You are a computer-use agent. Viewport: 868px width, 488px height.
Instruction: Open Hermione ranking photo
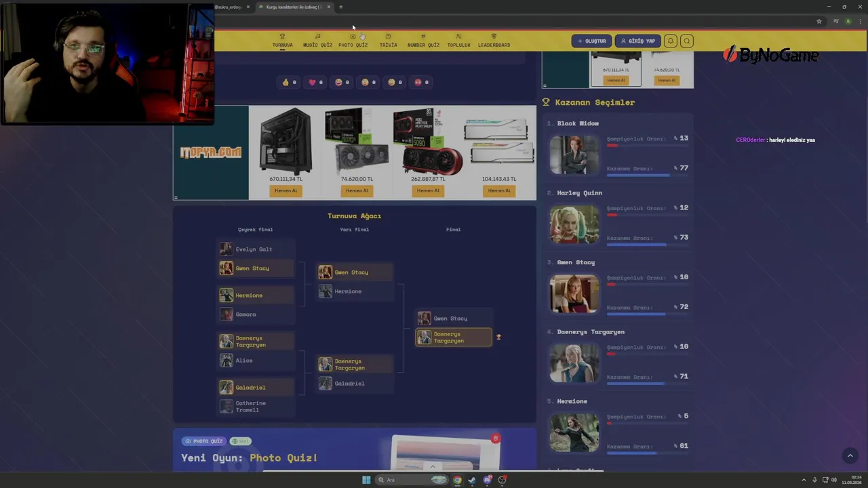(574, 432)
